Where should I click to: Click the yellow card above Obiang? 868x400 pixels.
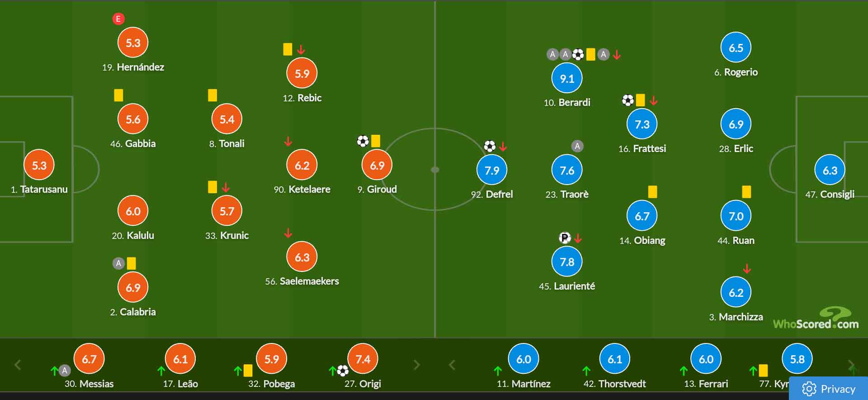[652, 192]
